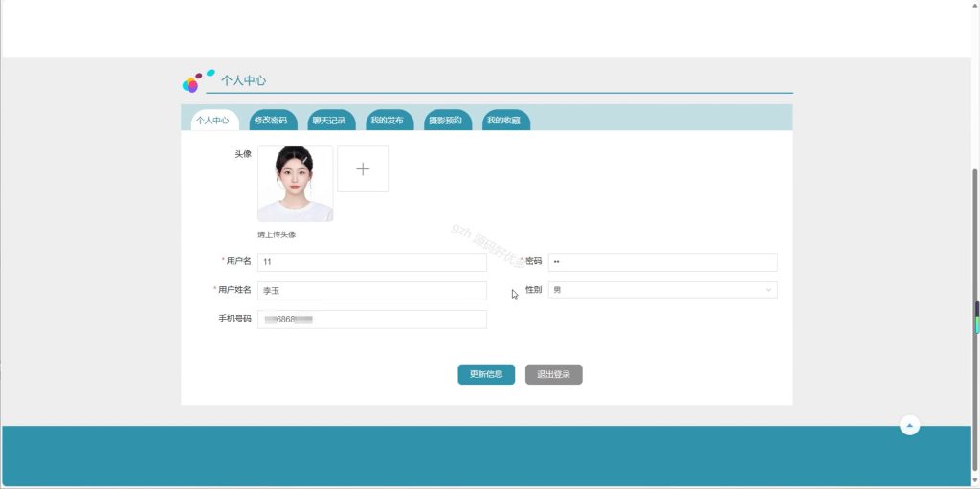The image size is (980, 489).
Task: Open the 修改密码 tab
Action: pyautogui.click(x=271, y=120)
